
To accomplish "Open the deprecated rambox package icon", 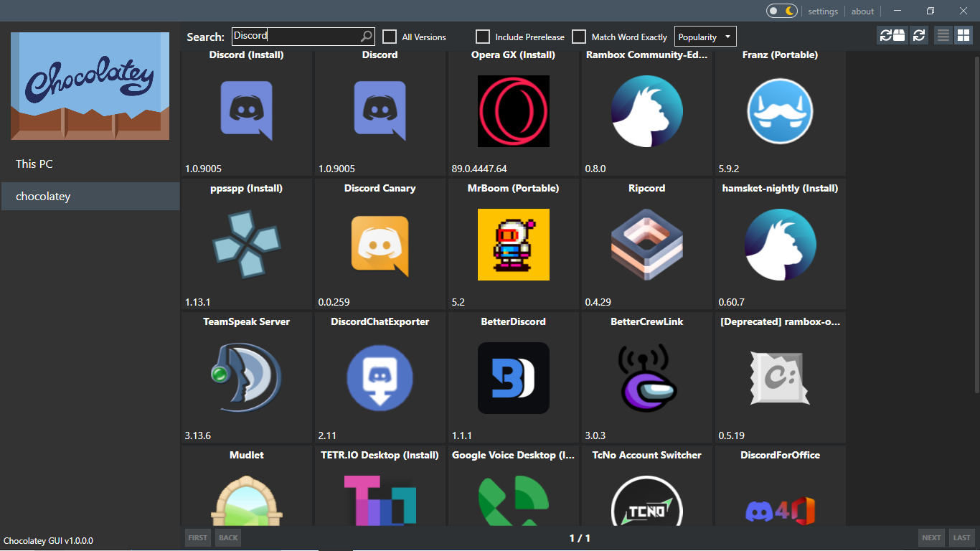I will (x=781, y=378).
